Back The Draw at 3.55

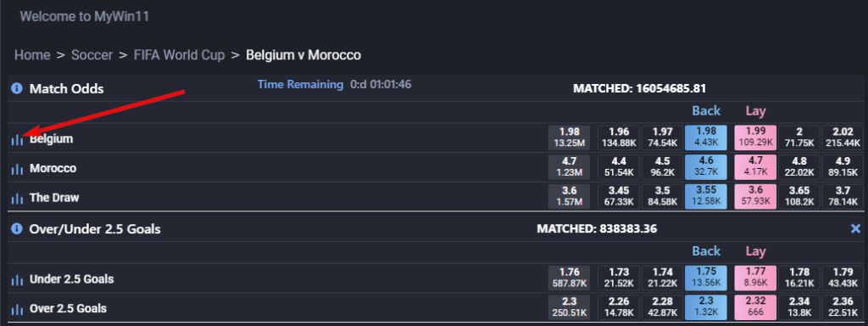(706, 196)
